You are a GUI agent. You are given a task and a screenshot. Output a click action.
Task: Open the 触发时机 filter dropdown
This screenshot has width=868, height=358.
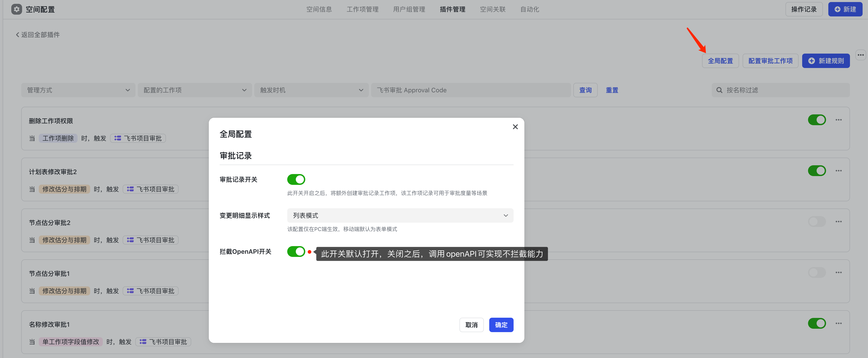coord(311,90)
